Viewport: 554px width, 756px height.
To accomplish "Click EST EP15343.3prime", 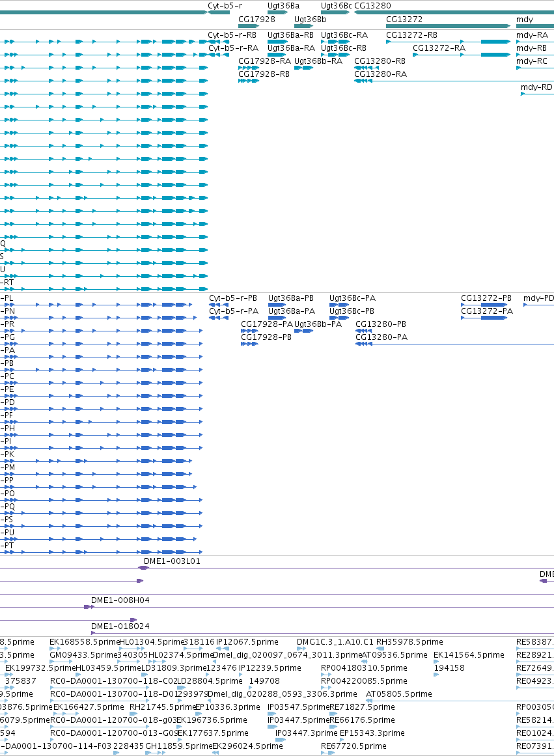I will (372, 733).
